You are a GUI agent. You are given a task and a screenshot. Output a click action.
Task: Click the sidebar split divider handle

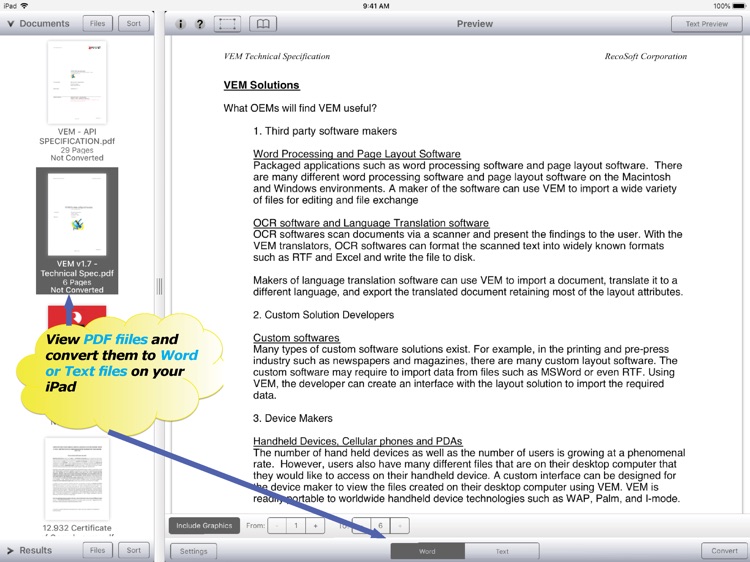tap(159, 286)
